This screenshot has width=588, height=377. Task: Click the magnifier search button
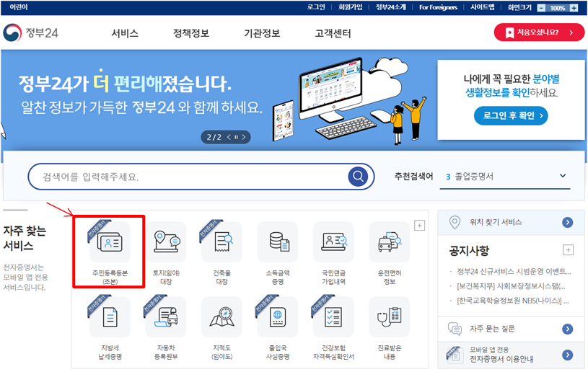[x=358, y=176]
